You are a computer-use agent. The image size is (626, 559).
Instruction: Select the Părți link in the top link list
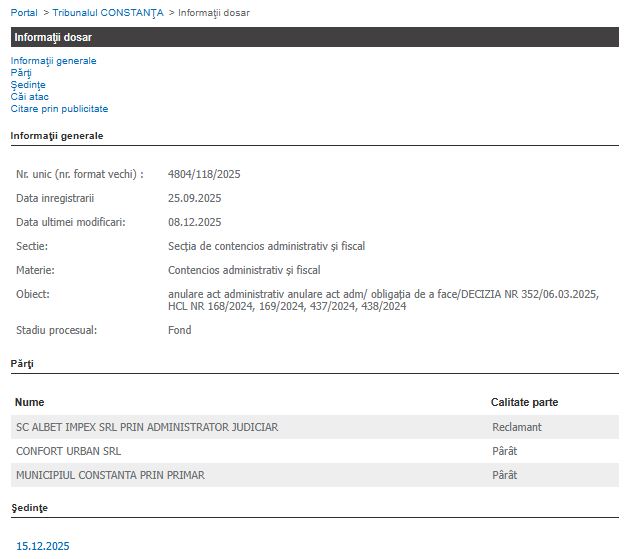tap(21, 73)
